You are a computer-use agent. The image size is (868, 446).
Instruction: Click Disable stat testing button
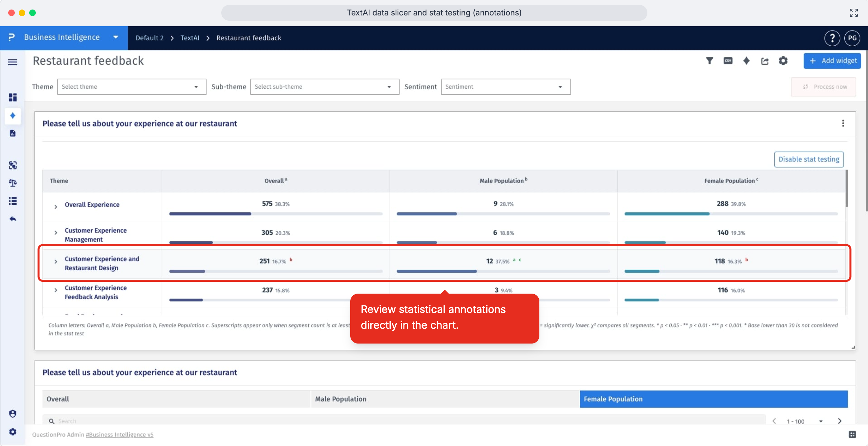(x=809, y=159)
